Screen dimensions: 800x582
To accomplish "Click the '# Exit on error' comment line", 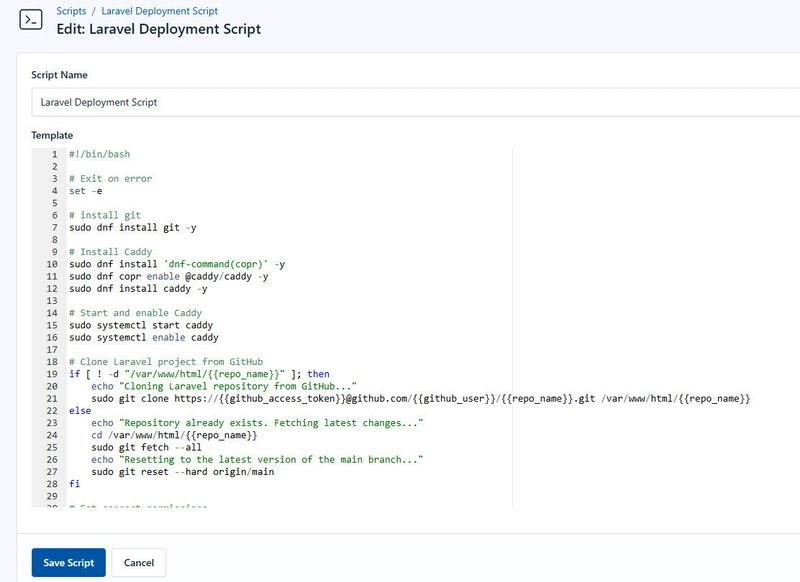I will pos(111,179).
